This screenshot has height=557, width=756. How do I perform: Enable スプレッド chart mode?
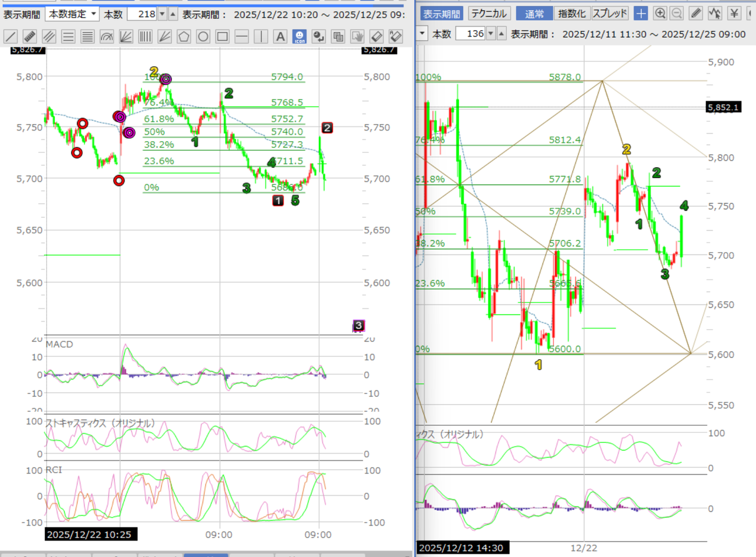pyautogui.click(x=610, y=13)
